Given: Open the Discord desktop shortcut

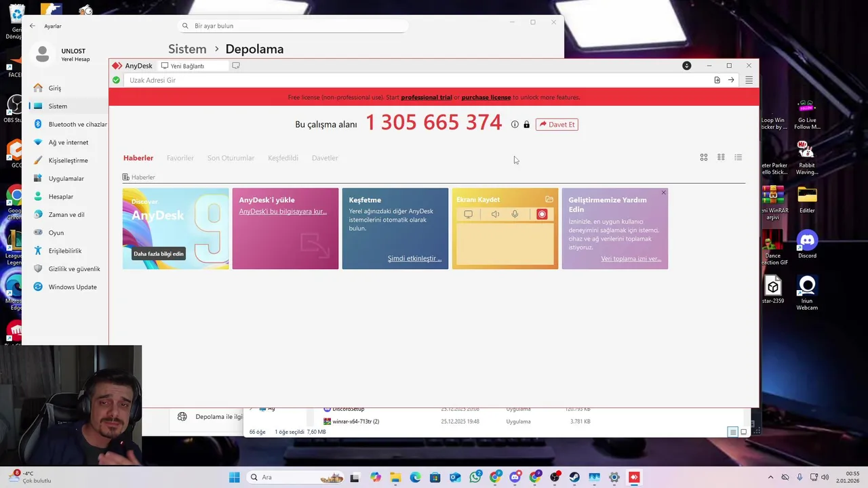Looking at the screenshot, I should (807, 244).
